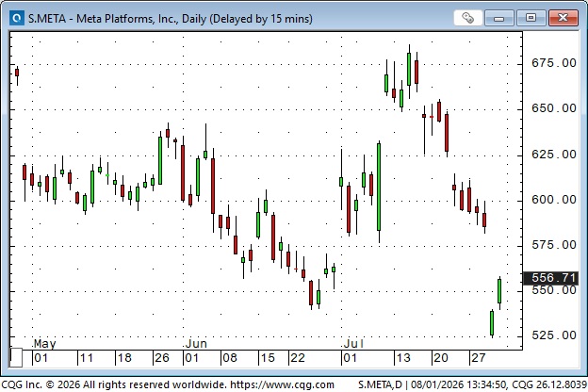Click date marker 18 on time axis
This screenshot has height=392, width=588.
coord(124,358)
